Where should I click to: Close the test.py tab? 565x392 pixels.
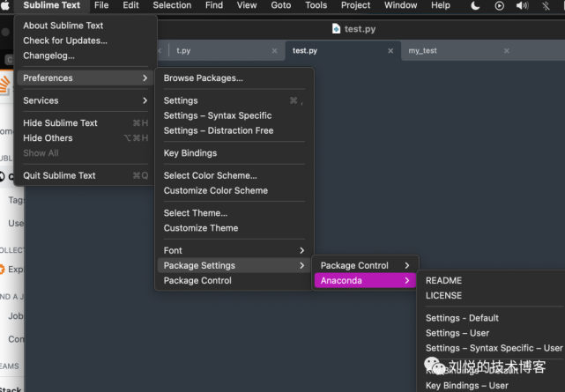click(390, 51)
